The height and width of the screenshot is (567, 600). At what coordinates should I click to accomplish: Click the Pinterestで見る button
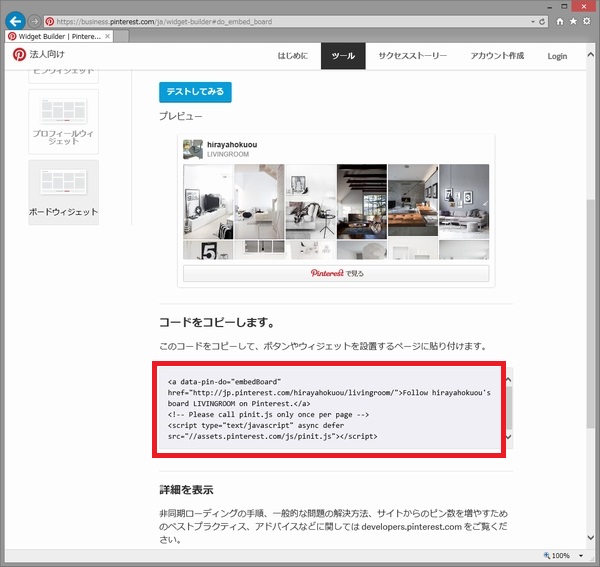pyautogui.click(x=336, y=273)
